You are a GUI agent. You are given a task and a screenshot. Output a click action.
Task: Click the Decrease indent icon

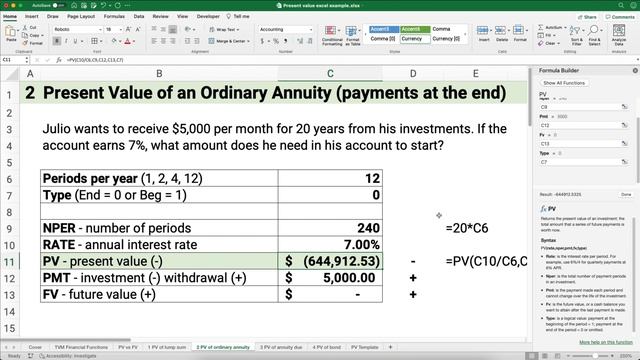(187, 41)
